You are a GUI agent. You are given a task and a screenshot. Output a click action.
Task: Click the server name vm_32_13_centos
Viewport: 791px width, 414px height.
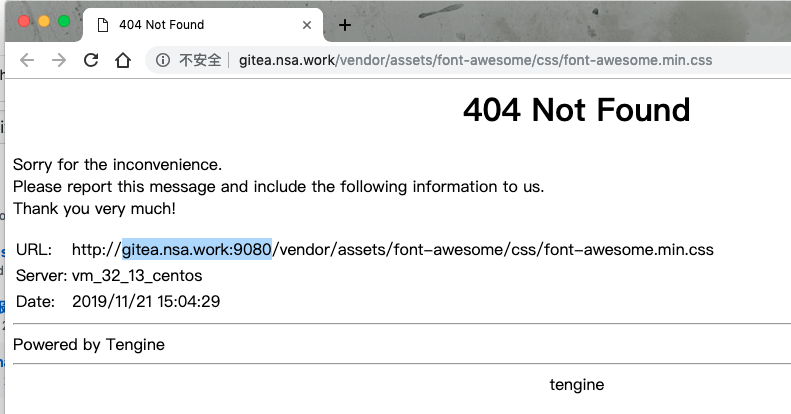coord(137,276)
